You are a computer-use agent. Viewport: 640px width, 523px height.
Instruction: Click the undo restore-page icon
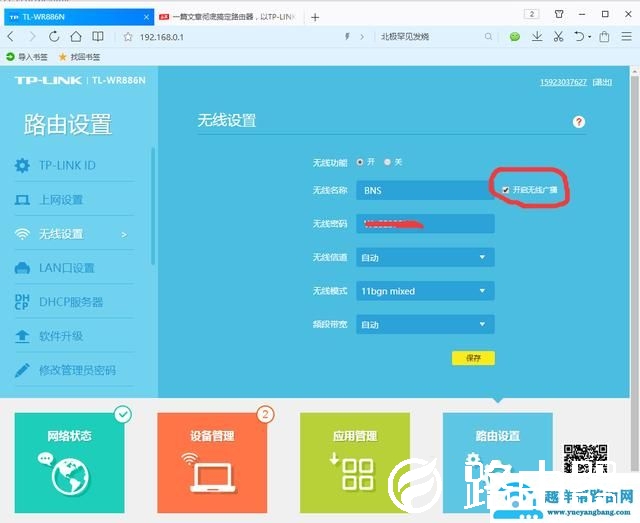[579, 37]
